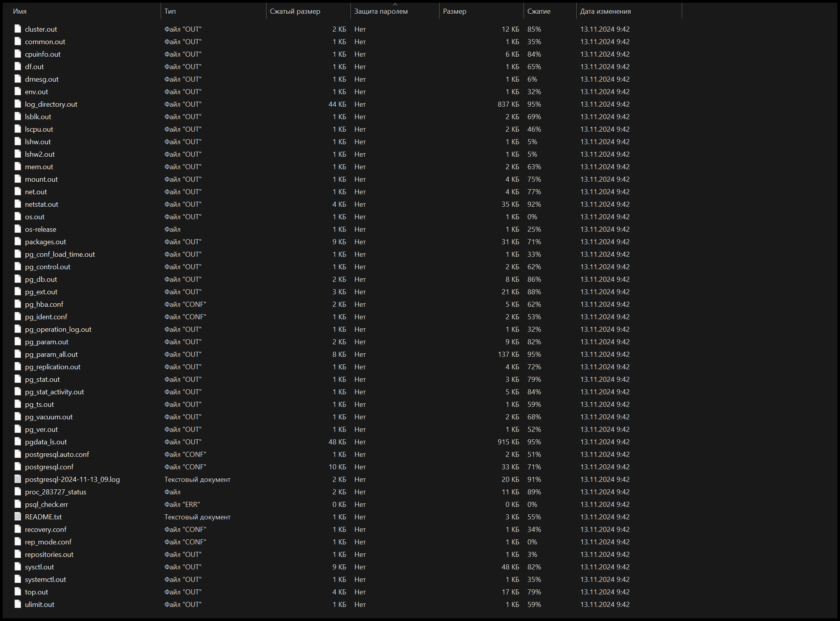Click the cluster.out file icon
Screen dimensions: 840x621
pyautogui.click(x=18, y=29)
